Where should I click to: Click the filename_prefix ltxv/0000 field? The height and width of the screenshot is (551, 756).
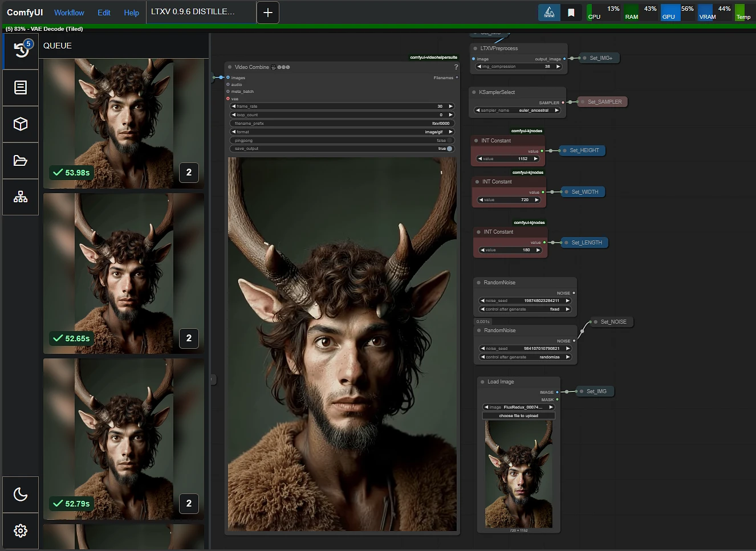click(x=342, y=123)
